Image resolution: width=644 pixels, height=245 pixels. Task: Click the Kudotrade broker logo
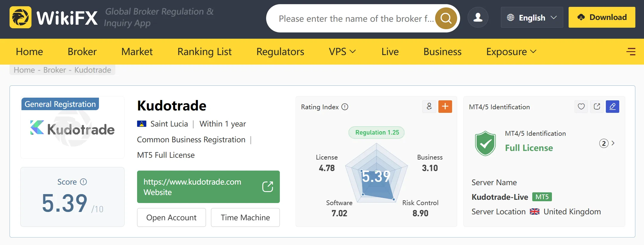coord(72,128)
